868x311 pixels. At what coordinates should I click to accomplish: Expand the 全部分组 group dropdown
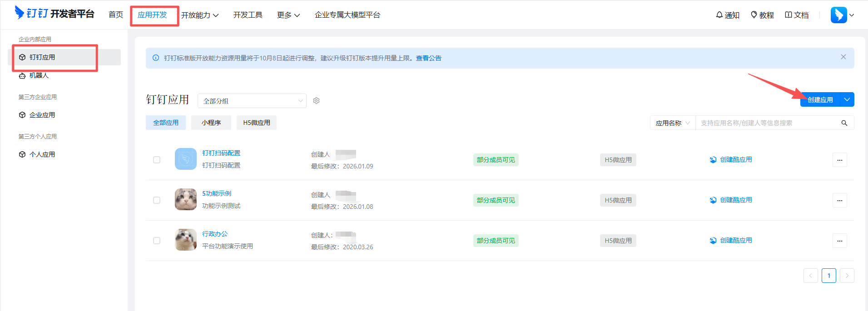click(252, 101)
